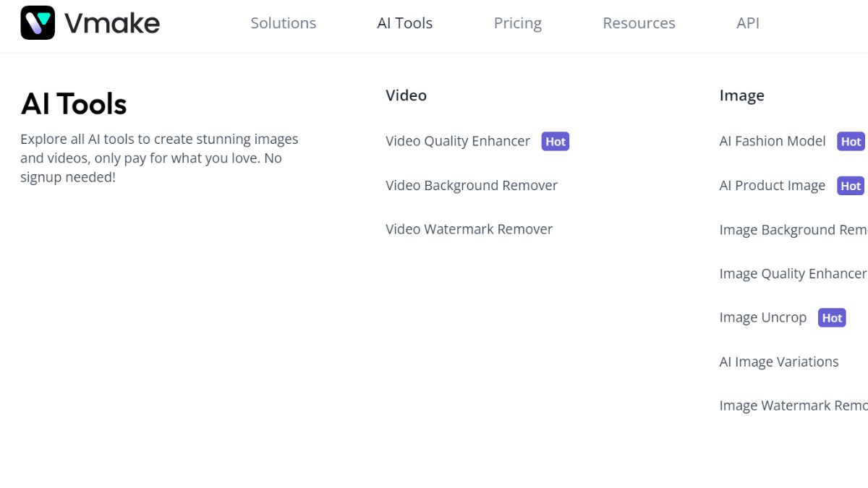
Task: Open the AI Product Image tool
Action: point(773,186)
